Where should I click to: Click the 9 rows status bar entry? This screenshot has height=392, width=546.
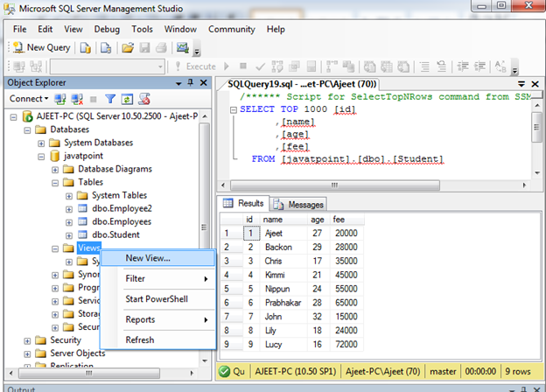tap(518, 372)
